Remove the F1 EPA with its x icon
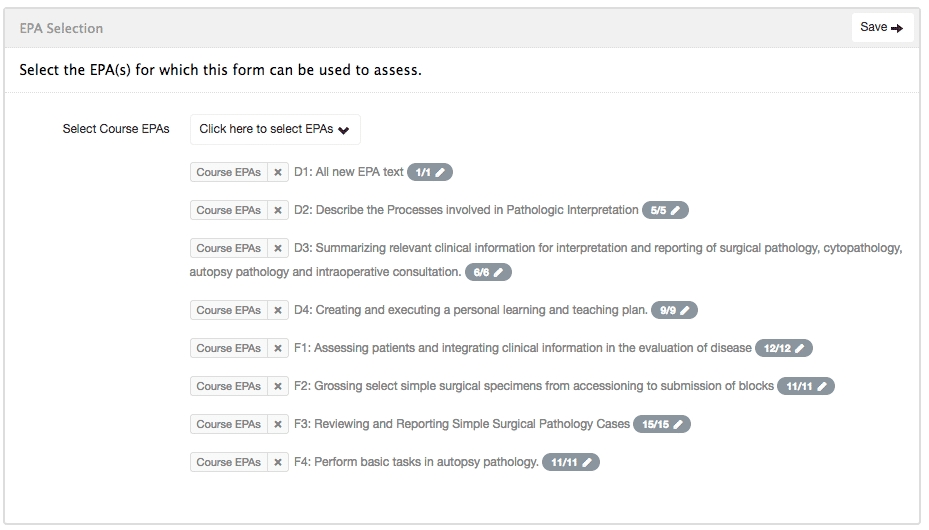 278,348
